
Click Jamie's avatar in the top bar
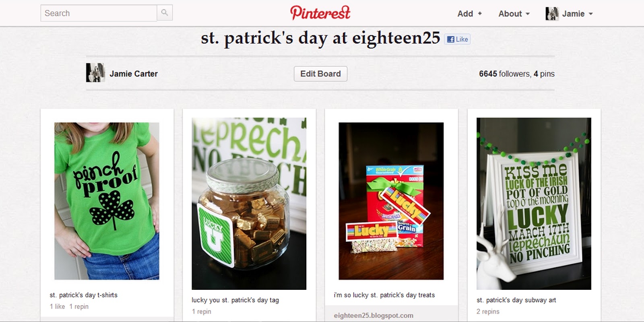click(x=552, y=14)
